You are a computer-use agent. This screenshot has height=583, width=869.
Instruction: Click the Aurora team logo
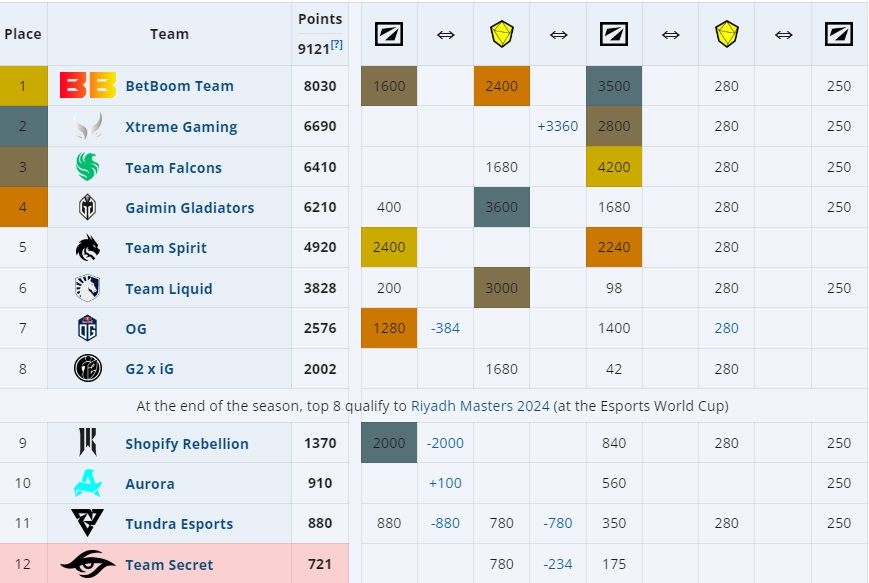[x=88, y=484]
